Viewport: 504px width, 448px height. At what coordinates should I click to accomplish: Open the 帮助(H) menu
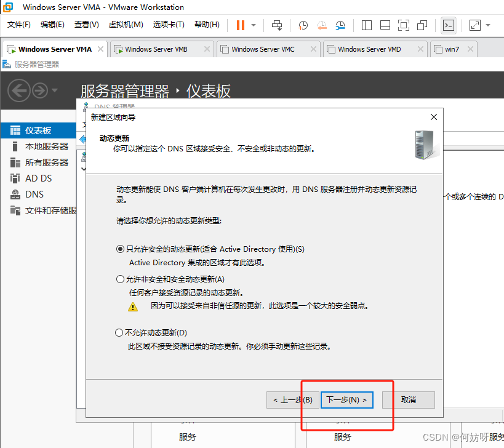pyautogui.click(x=207, y=25)
